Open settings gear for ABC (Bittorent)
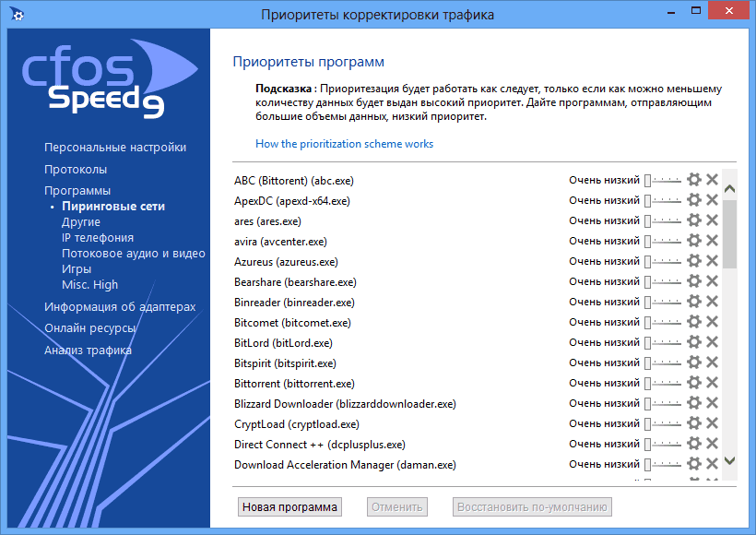The height and width of the screenshot is (535, 756). (694, 180)
